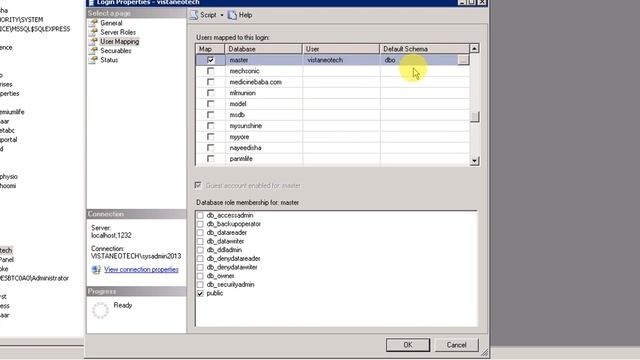This screenshot has width=640, height=360.
Task: Click the Default Schema column header
Action: point(424,49)
